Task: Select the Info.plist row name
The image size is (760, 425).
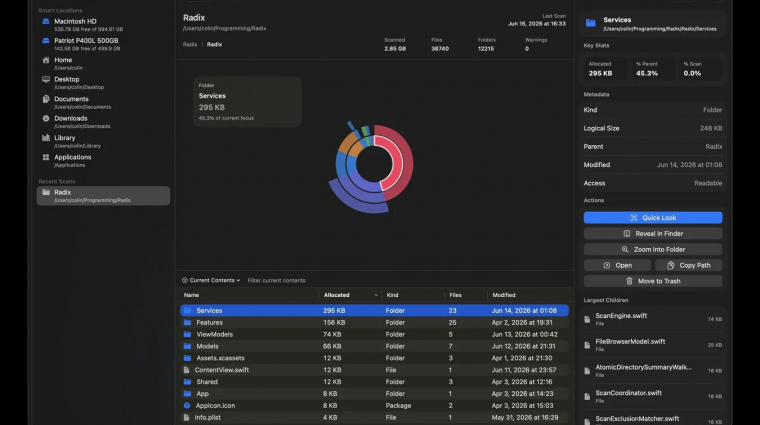Action: click(x=207, y=417)
